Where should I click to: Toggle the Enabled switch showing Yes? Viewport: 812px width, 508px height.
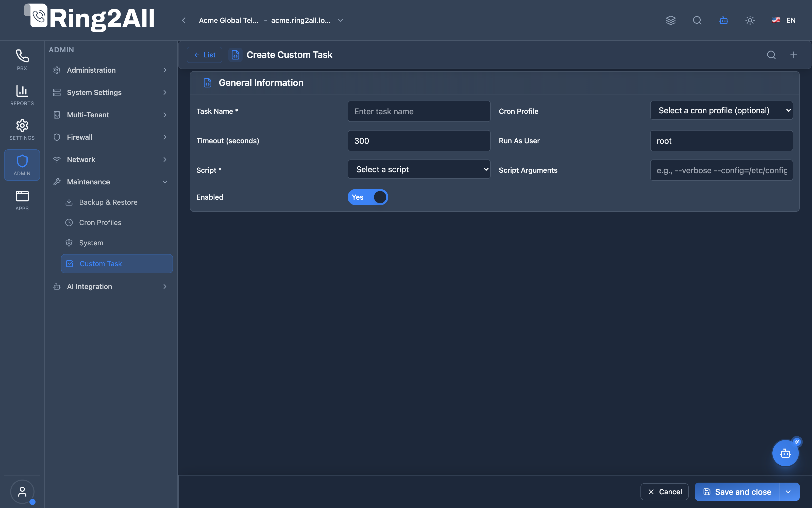point(368,197)
